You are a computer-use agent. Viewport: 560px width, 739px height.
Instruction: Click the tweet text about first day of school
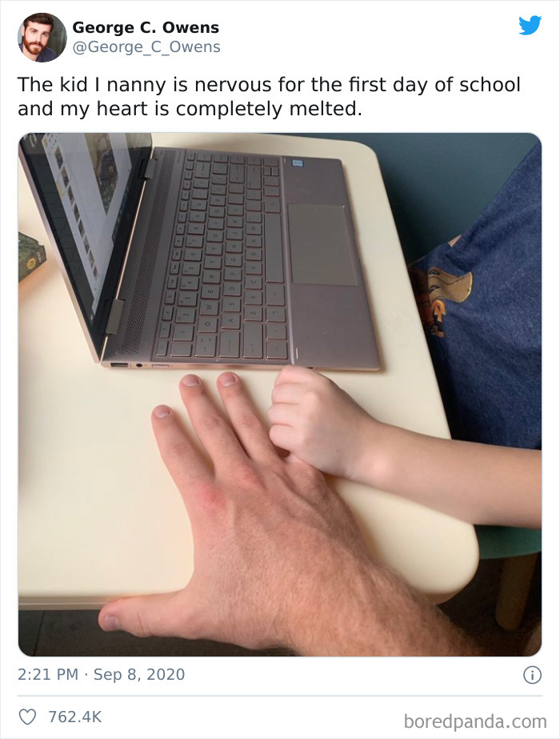point(269,97)
